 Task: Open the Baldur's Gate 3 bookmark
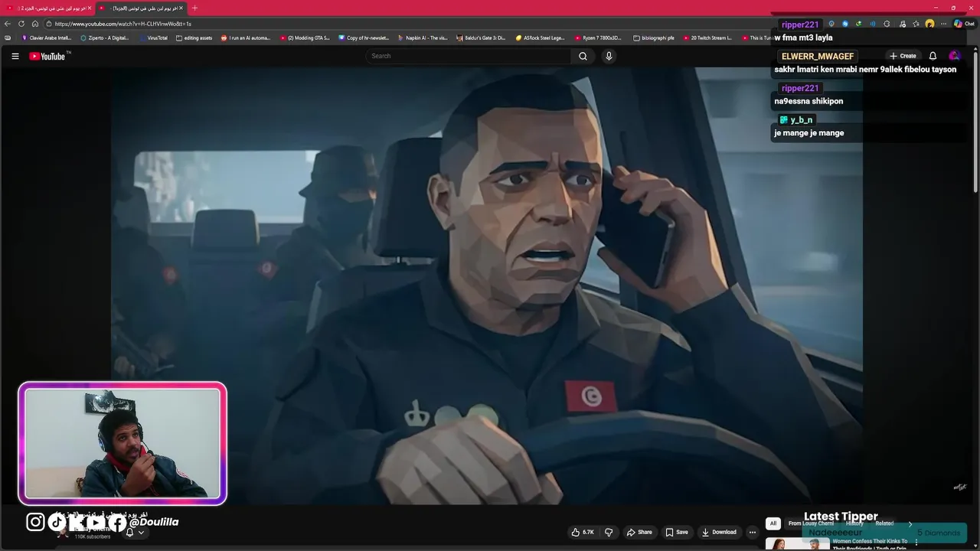pos(482,37)
